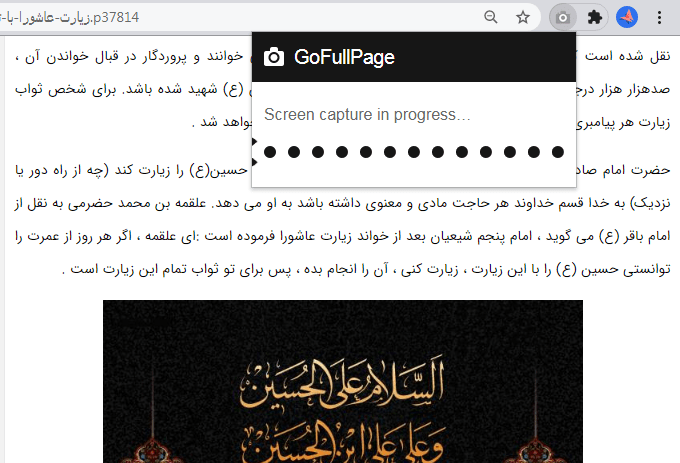This screenshot has height=463, width=680.
Task: Click the GoFullPage camera extension toolbar icon
Action: tap(563, 17)
